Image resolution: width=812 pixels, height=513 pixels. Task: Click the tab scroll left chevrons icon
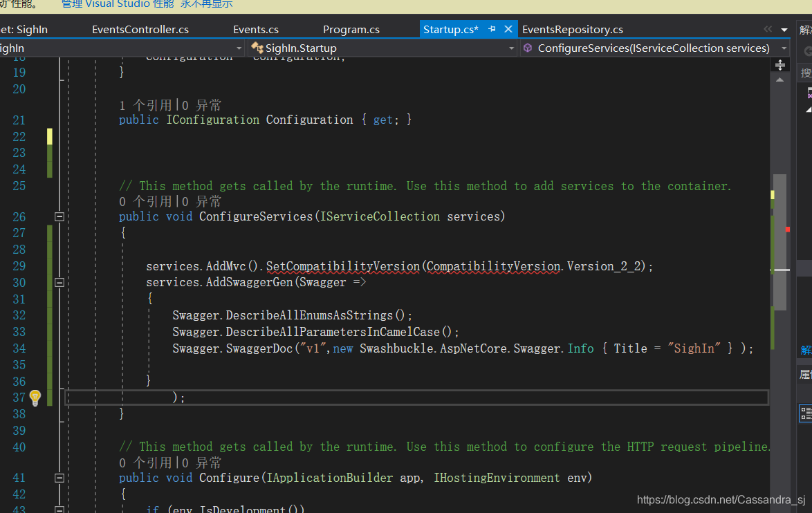click(768, 29)
